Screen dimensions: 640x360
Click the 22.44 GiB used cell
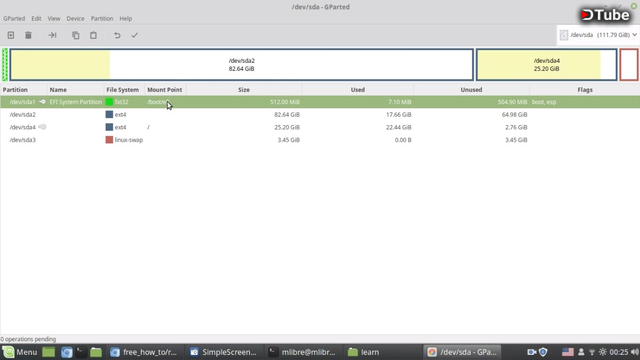pos(399,127)
